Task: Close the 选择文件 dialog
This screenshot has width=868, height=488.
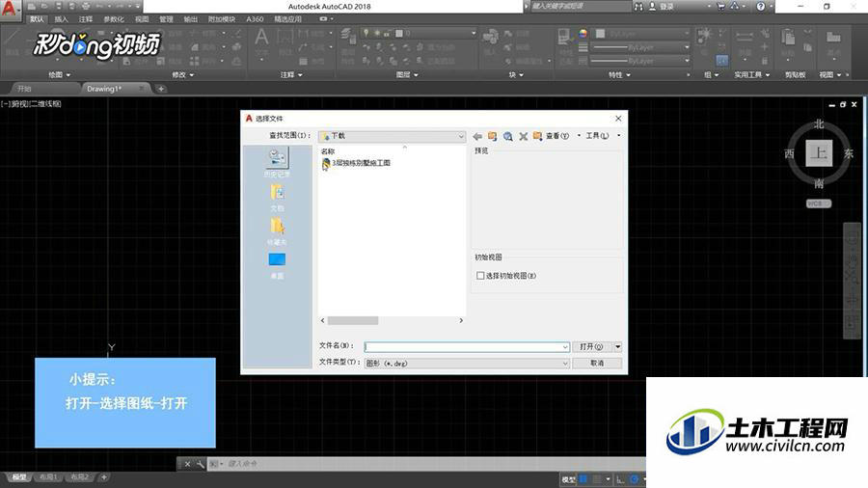Action: point(618,119)
